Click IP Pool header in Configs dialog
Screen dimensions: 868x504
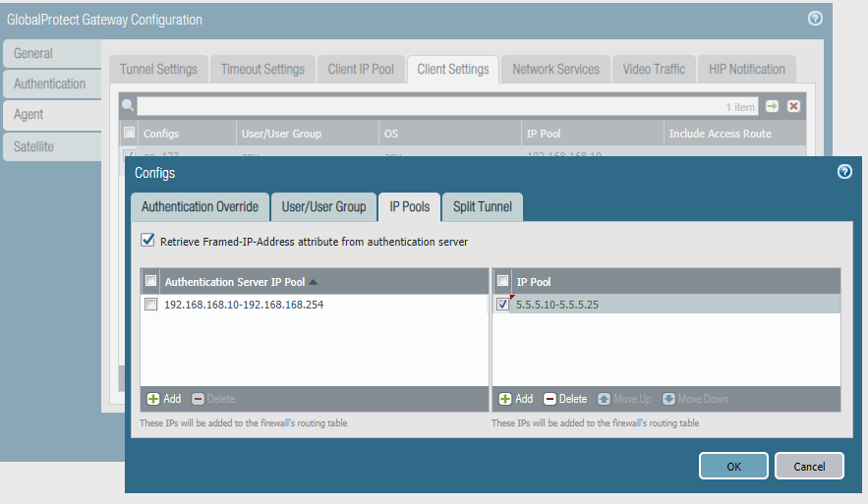click(674, 282)
